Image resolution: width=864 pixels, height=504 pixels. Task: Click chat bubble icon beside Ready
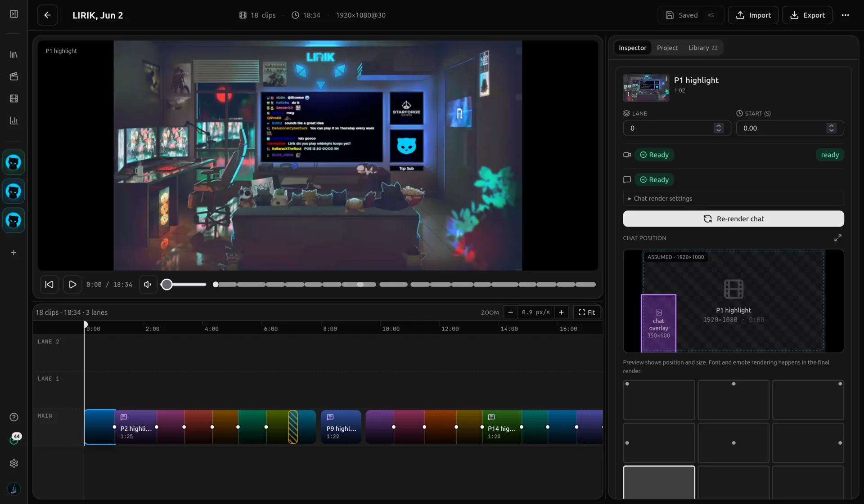tap(627, 180)
